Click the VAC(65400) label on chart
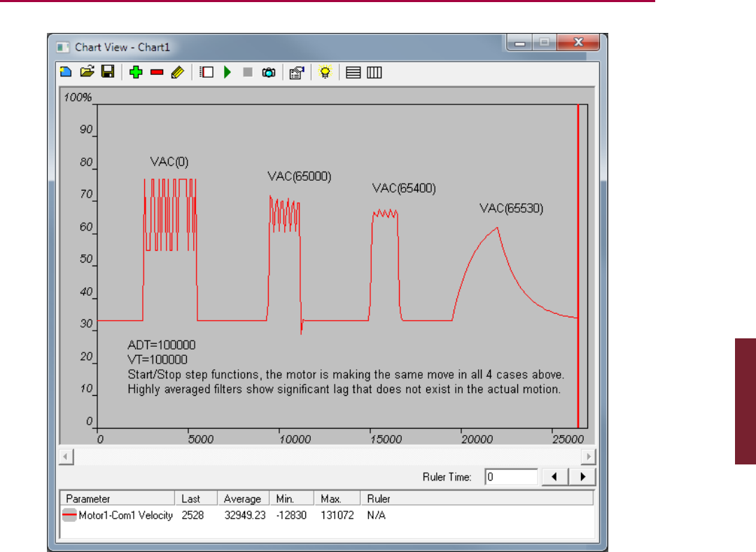This screenshot has height=552, width=756. click(404, 188)
